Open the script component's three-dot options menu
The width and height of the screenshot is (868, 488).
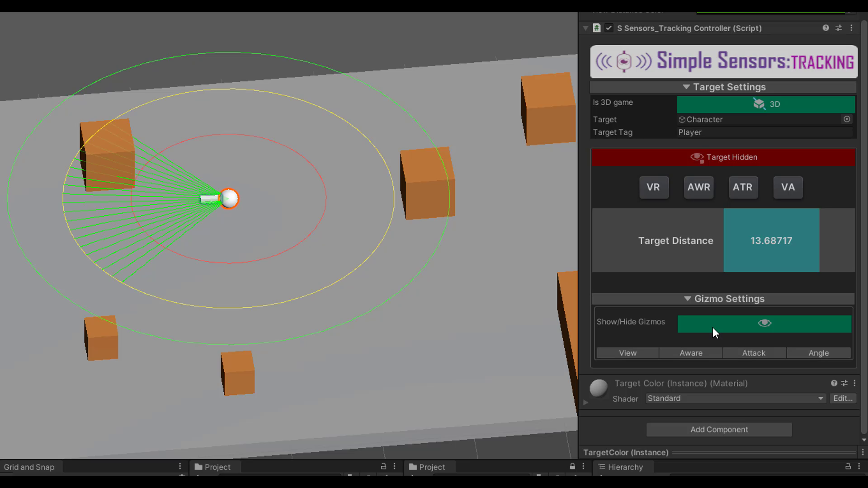[851, 28]
